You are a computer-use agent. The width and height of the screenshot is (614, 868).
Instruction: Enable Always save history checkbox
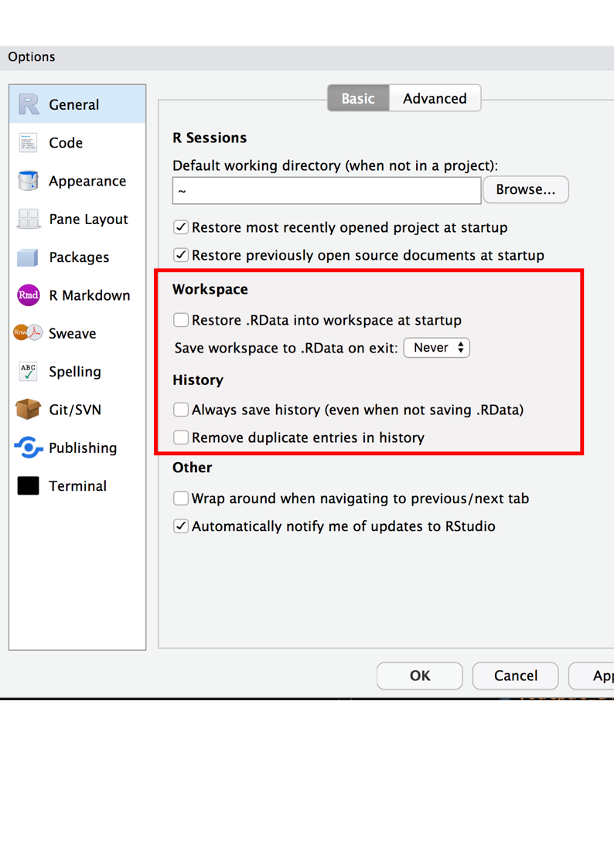[180, 409]
